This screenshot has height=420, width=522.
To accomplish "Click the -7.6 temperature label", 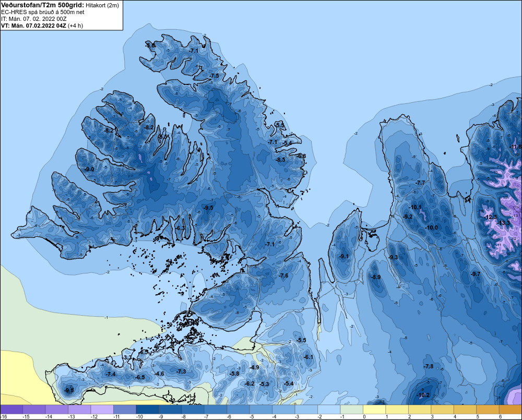I will coord(283,276).
